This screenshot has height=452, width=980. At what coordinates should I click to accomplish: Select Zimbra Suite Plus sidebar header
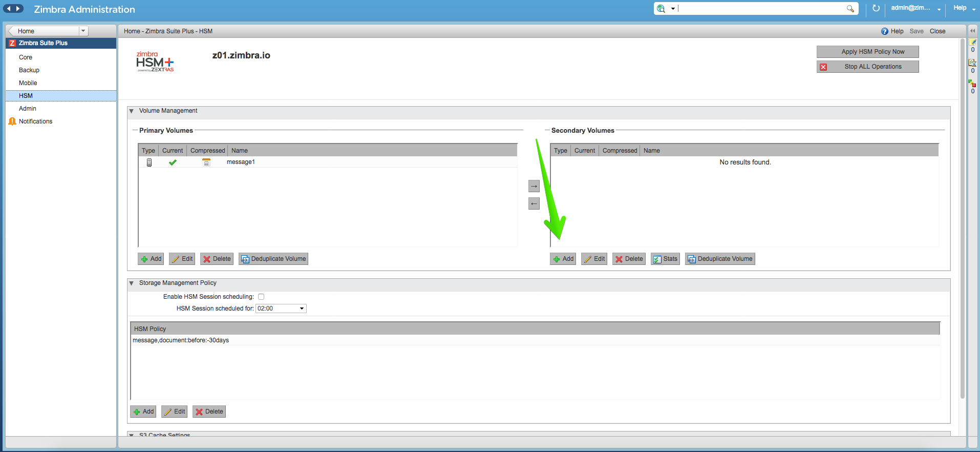coord(61,43)
